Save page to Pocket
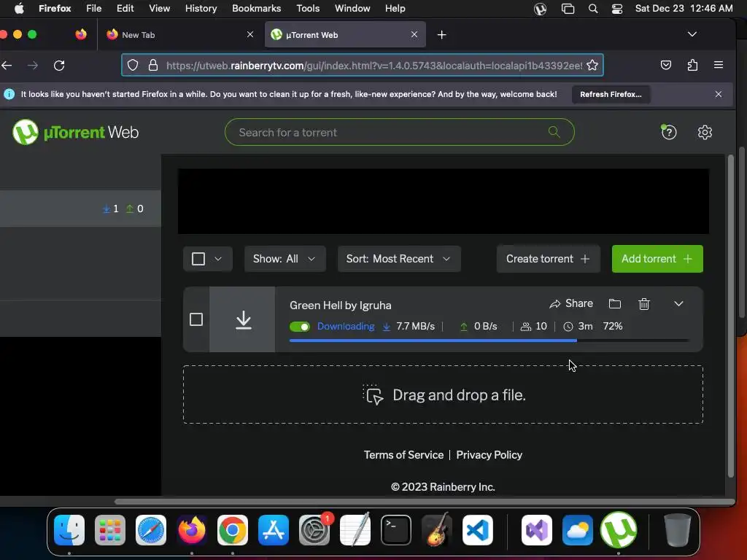The width and height of the screenshot is (747, 560). (x=665, y=65)
